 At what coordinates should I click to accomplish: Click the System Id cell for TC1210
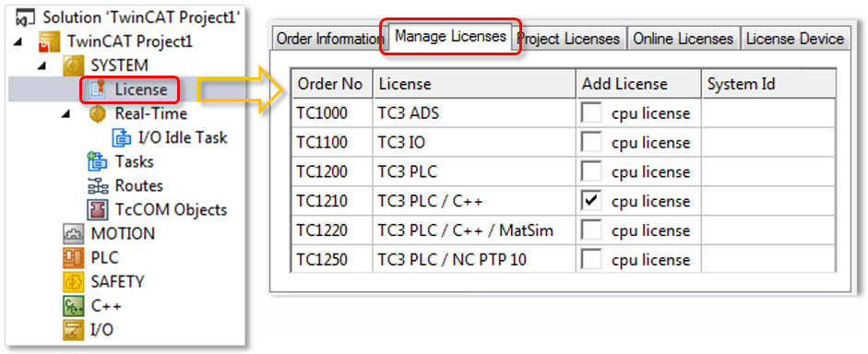769,201
